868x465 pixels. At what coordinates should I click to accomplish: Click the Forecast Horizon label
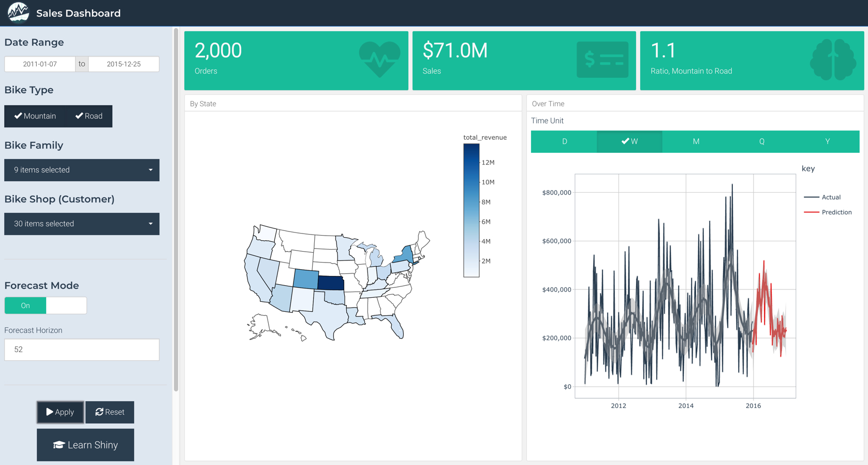pyautogui.click(x=33, y=330)
